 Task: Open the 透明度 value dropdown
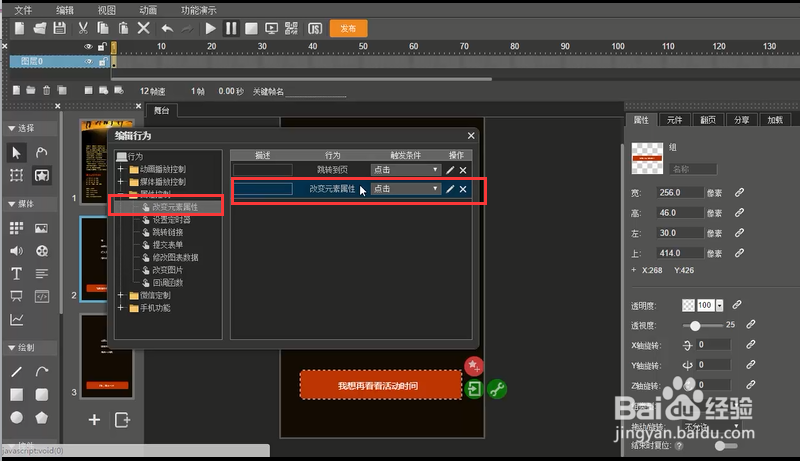[719, 305]
